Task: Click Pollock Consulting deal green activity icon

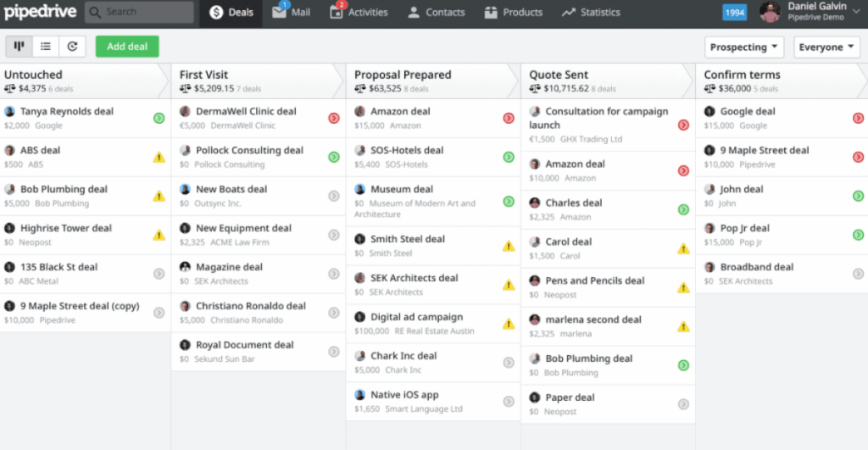Action: pyautogui.click(x=334, y=157)
